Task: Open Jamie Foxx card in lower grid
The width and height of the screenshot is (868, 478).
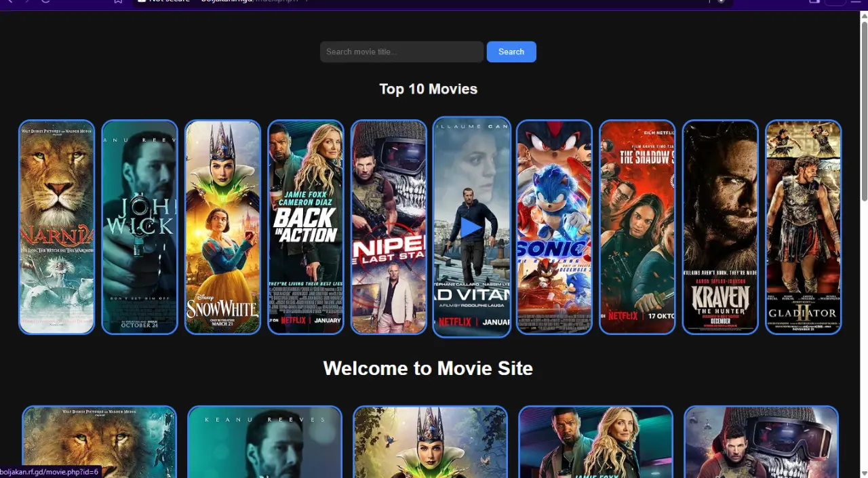Action: point(595,442)
